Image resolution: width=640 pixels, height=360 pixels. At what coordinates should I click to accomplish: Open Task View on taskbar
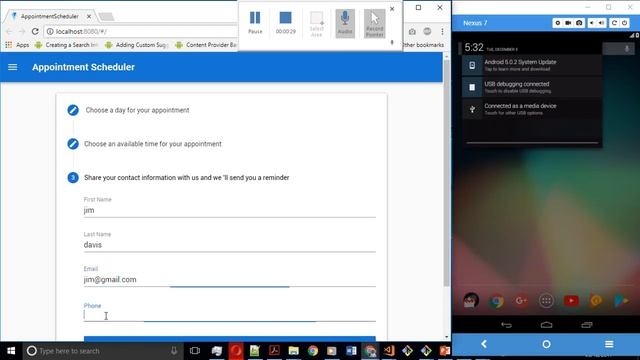[195, 351]
